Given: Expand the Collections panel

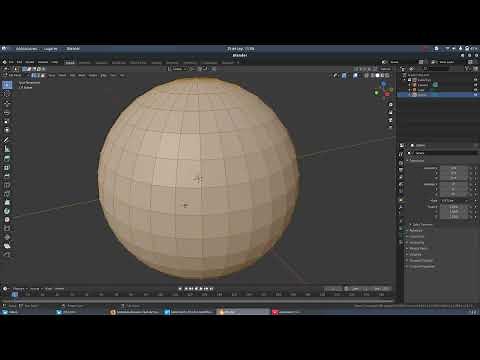Looking at the screenshot, I should (416, 237).
